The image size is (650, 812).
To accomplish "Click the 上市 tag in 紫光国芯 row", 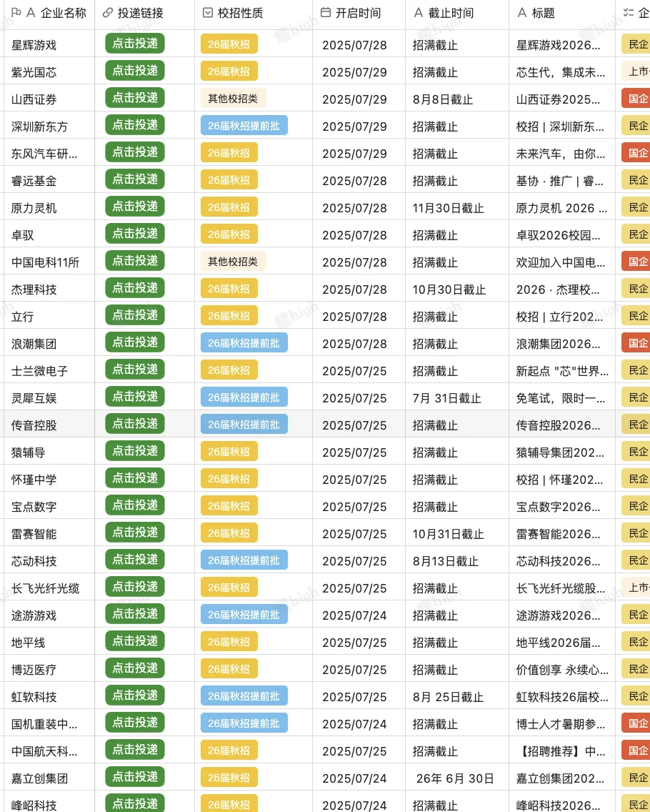I will pyautogui.click(x=636, y=71).
